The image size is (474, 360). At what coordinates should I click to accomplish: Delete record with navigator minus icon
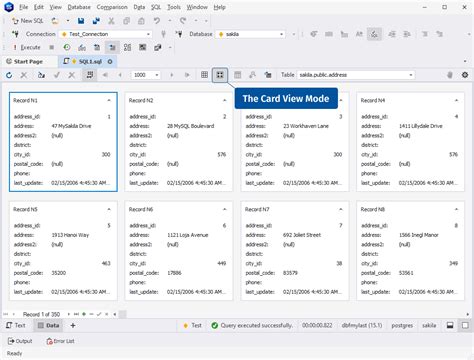point(91,314)
